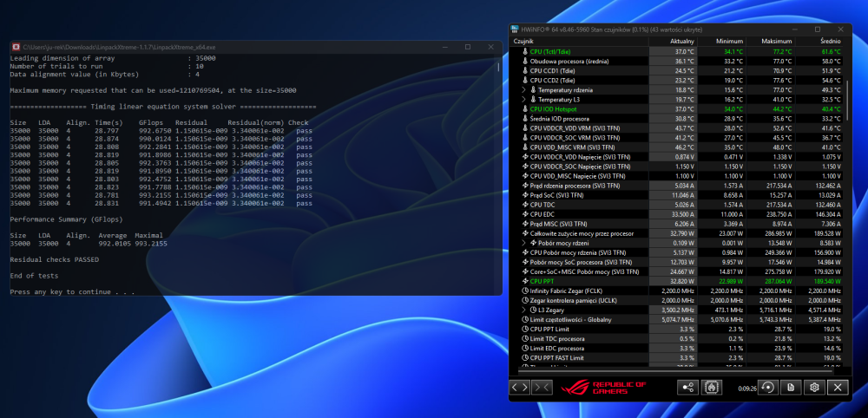Click the 993.2155 maximal GFlops value in console
This screenshot has width=868, height=418.
(x=151, y=244)
